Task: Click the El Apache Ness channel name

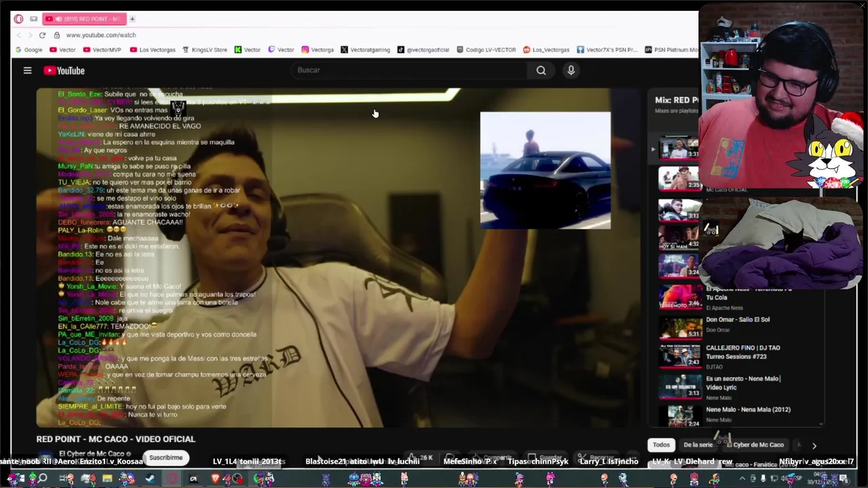Action: 724,308
